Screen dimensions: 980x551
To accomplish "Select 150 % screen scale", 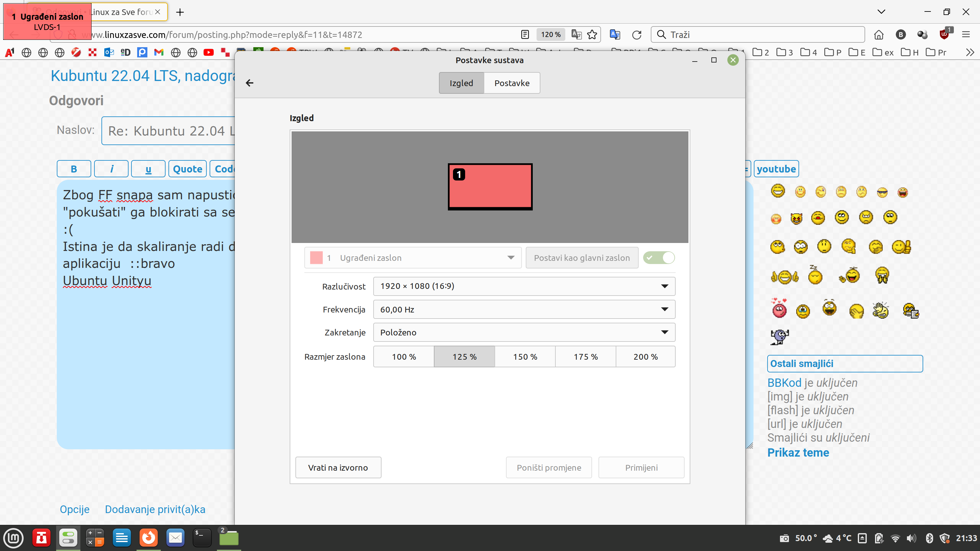I will pyautogui.click(x=525, y=357).
